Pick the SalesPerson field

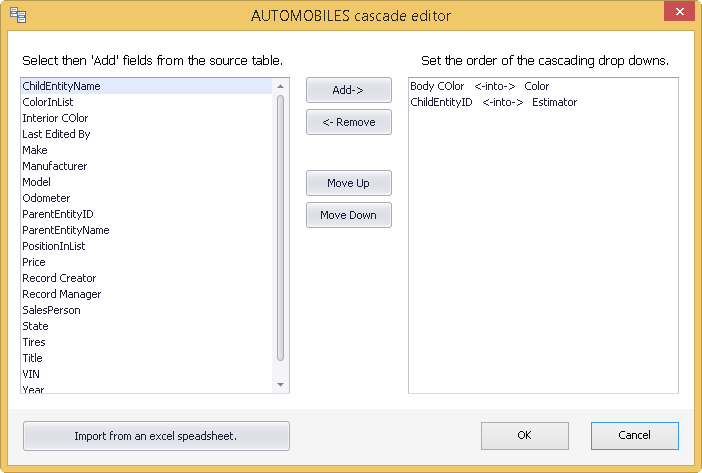click(x=146, y=310)
